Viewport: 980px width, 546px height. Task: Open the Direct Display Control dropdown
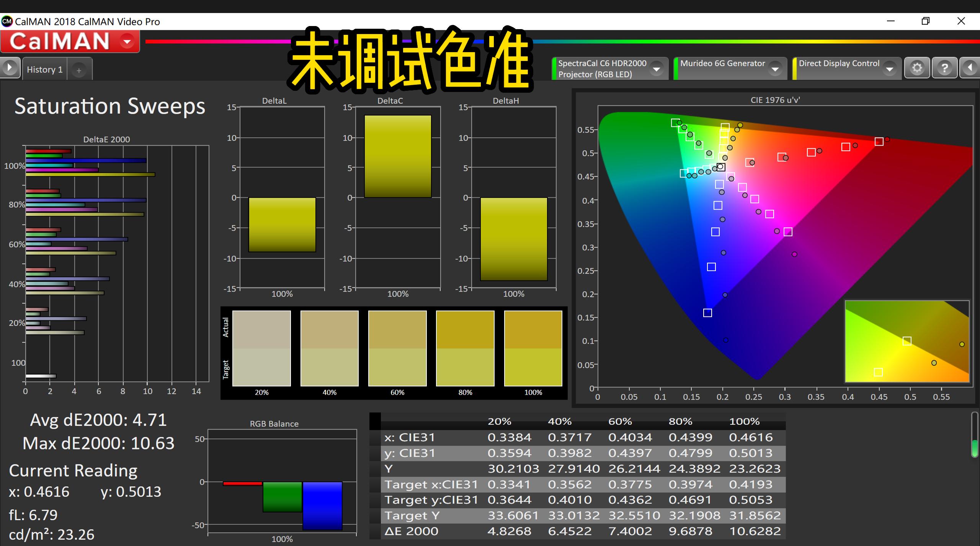pyautogui.click(x=889, y=69)
